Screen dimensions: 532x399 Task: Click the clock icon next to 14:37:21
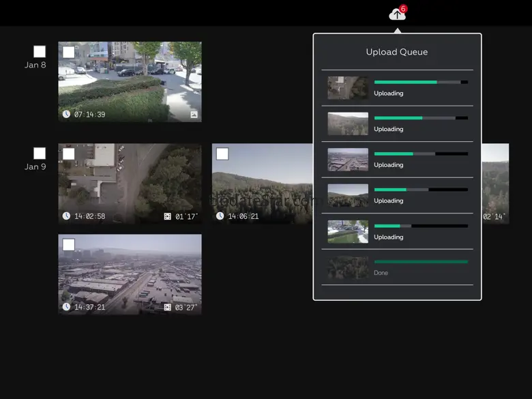66,307
